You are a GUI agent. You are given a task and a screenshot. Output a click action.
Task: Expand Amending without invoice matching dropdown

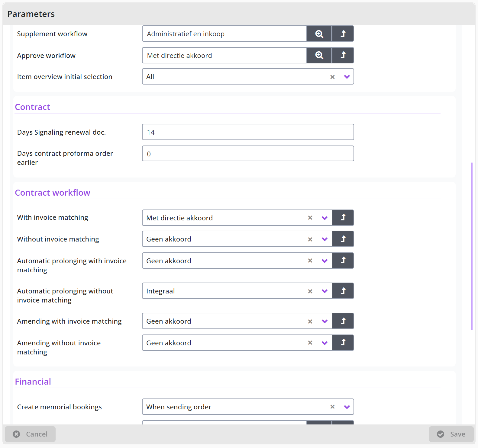click(325, 343)
